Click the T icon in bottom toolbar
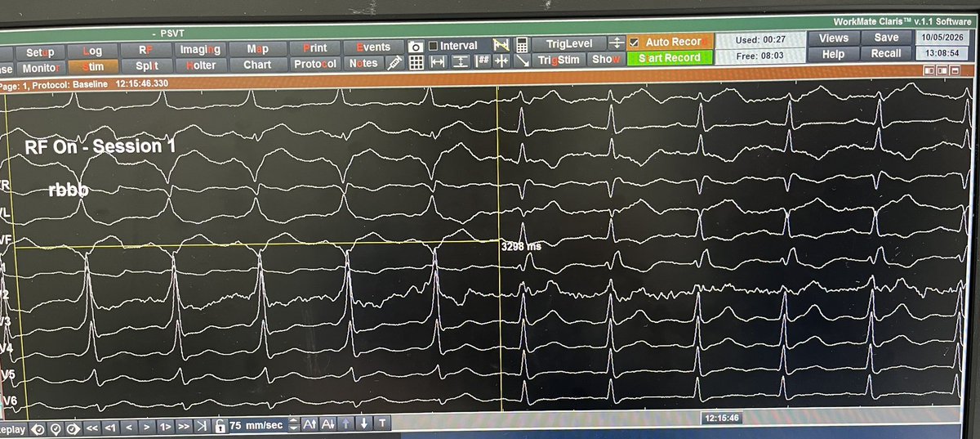 382,423
